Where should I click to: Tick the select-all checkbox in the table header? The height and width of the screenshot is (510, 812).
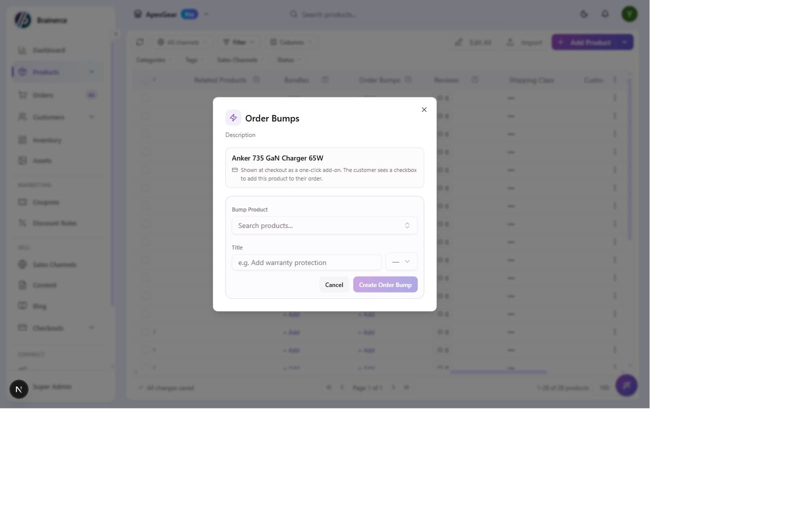(145, 80)
